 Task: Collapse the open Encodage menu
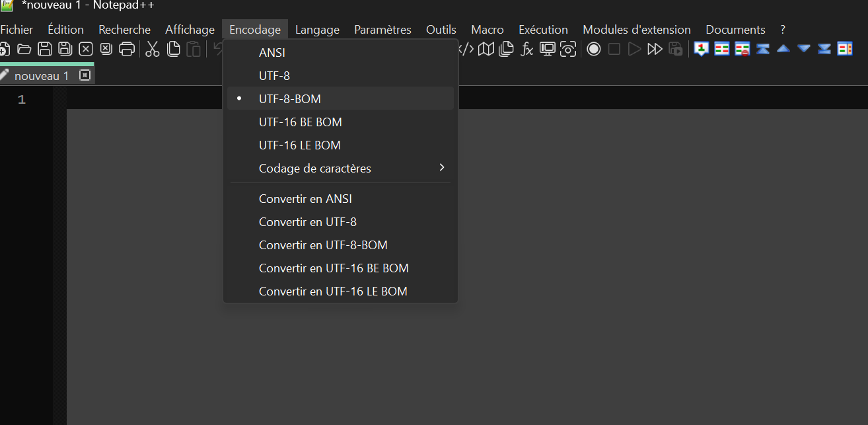coord(255,30)
